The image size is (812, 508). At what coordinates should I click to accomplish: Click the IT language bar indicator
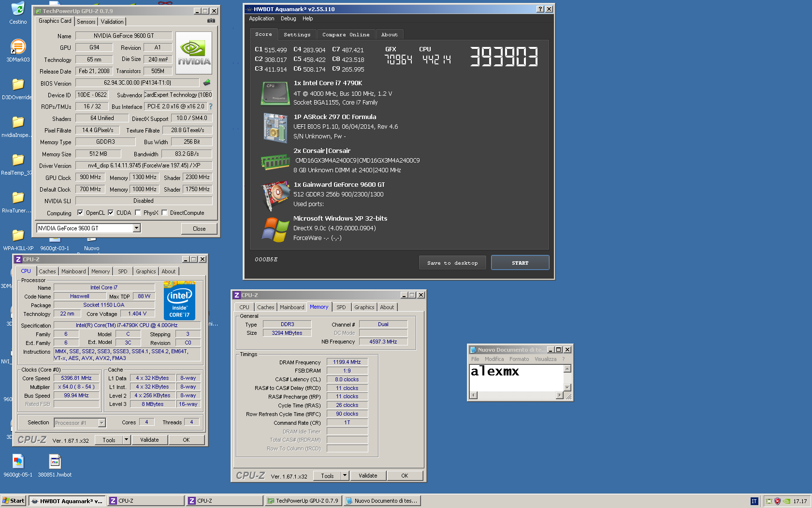coord(754,501)
